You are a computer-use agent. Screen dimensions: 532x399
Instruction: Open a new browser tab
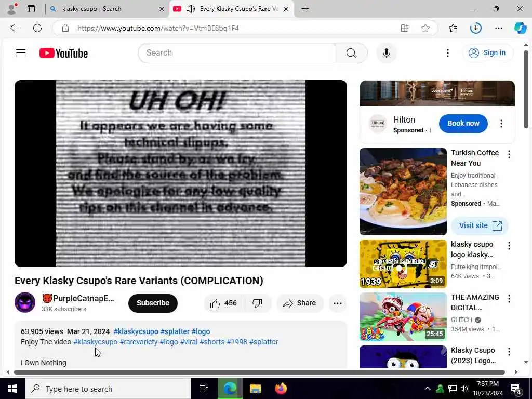click(305, 9)
